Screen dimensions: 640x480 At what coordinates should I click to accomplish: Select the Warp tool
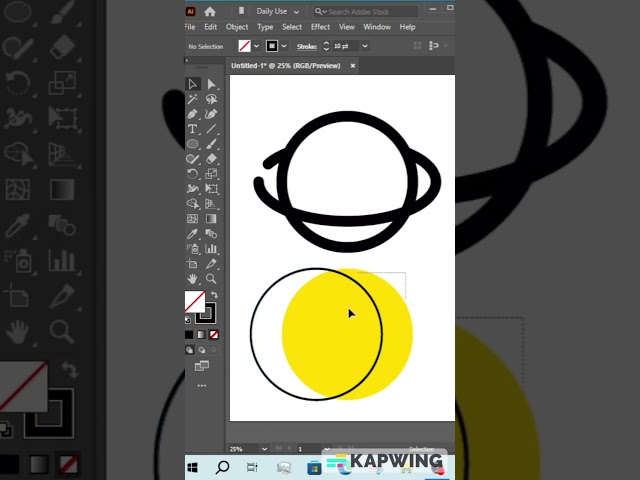pyautogui.click(x=193, y=189)
